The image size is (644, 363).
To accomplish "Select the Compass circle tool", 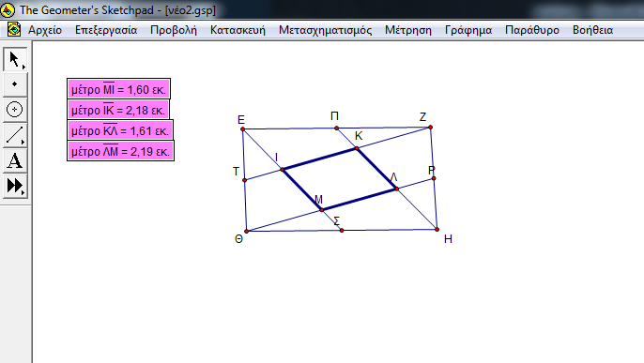I will click(15, 110).
